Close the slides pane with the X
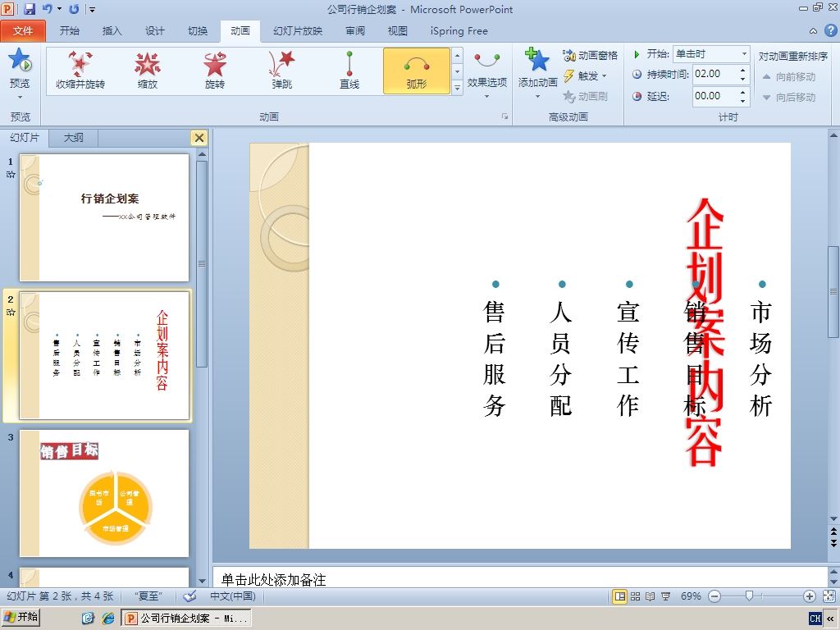The width and height of the screenshot is (840, 630). 199,138
